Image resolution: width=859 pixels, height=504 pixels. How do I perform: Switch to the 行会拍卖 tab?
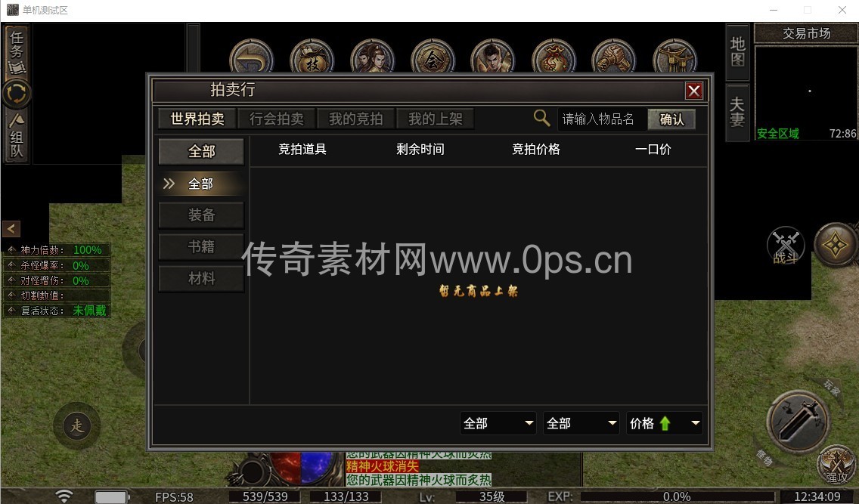point(277,119)
